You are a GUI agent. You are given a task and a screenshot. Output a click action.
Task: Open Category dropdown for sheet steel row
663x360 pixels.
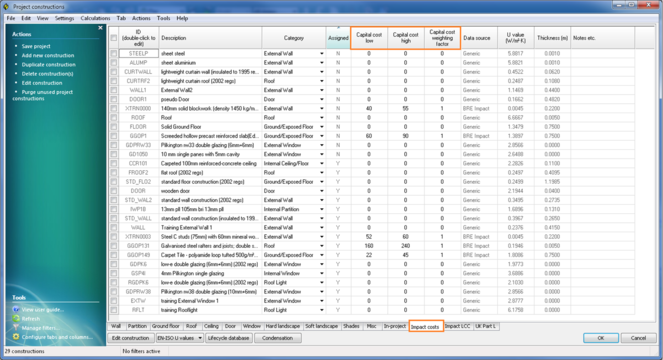(322, 54)
